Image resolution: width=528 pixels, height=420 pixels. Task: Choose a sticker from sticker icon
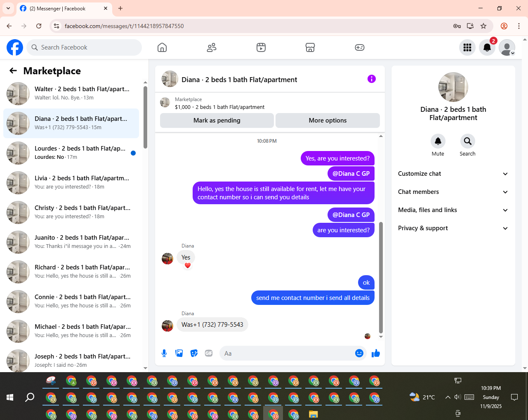(x=194, y=353)
